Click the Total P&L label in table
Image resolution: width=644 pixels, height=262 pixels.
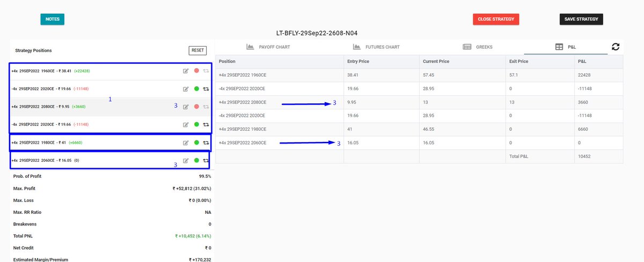click(x=518, y=156)
